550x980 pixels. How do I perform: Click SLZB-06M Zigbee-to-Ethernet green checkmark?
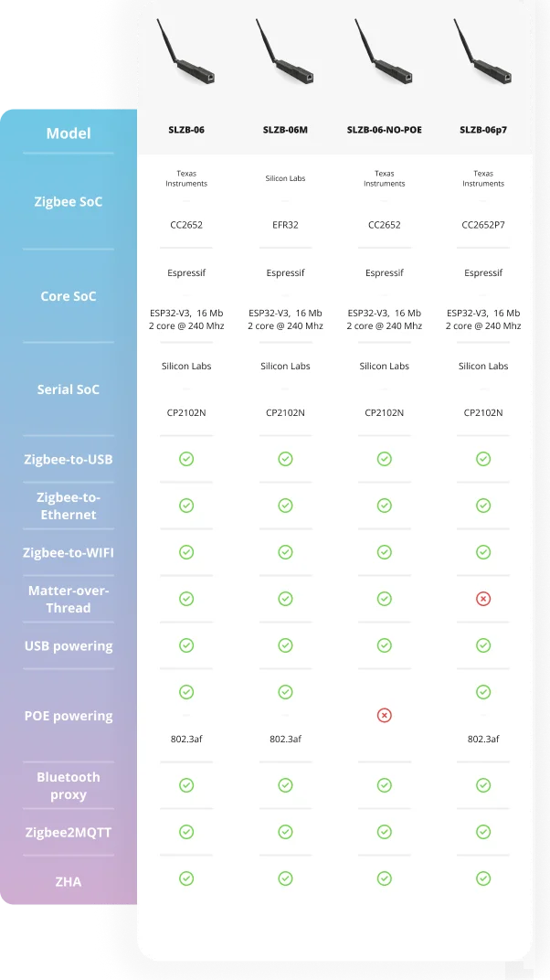(285, 506)
